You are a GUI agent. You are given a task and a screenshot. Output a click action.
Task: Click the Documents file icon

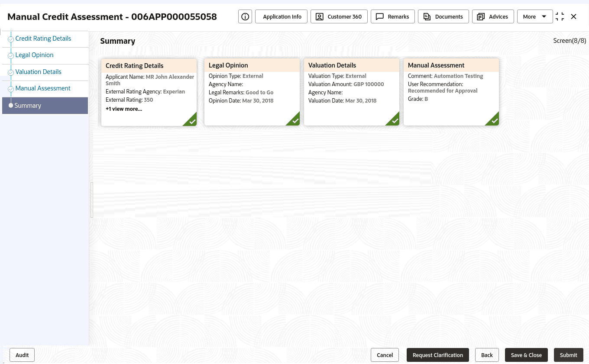coord(427,16)
